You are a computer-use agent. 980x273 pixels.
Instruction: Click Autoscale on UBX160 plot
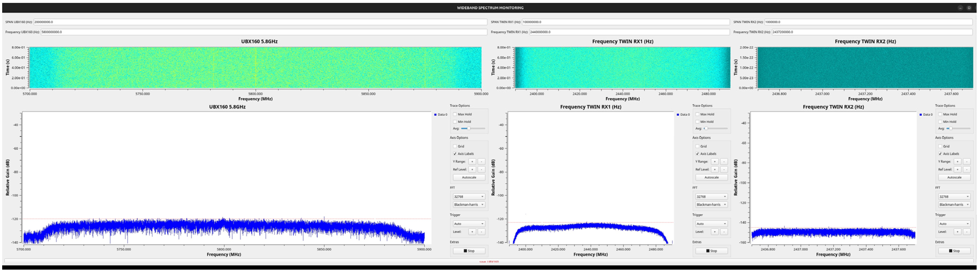tap(469, 178)
